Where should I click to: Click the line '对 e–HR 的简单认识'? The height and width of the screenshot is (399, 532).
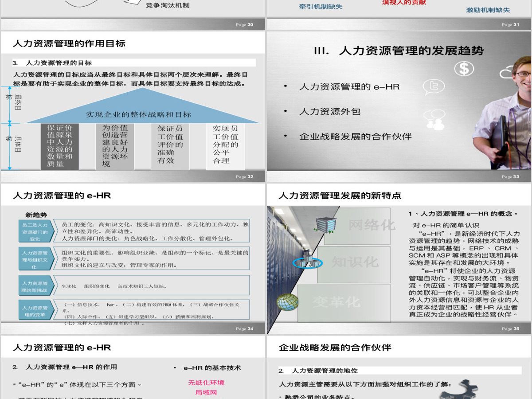(446, 225)
